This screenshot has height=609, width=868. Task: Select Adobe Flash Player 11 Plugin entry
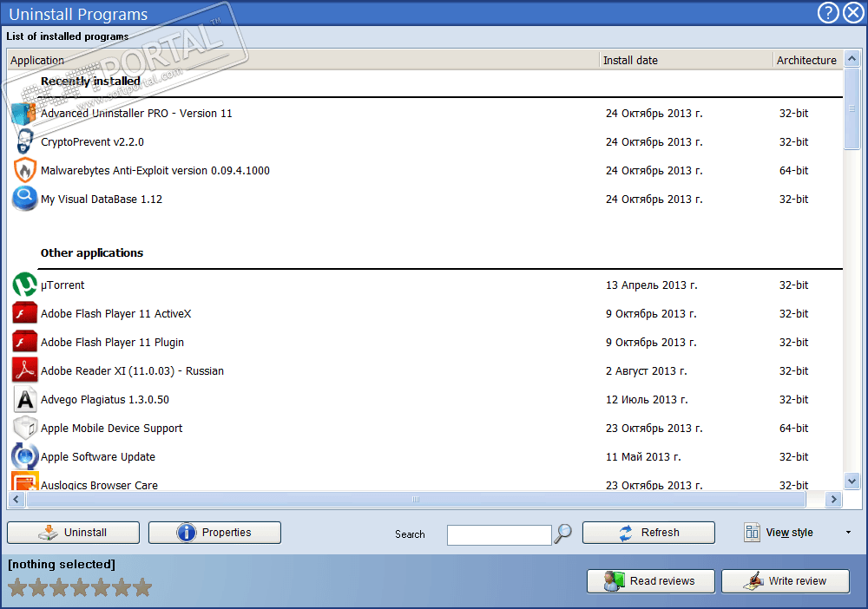pos(425,343)
